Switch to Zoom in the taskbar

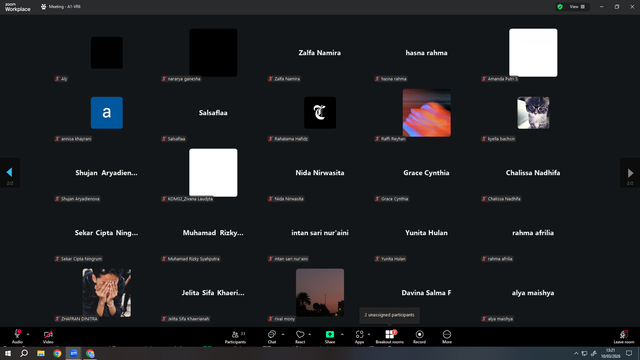point(74,353)
